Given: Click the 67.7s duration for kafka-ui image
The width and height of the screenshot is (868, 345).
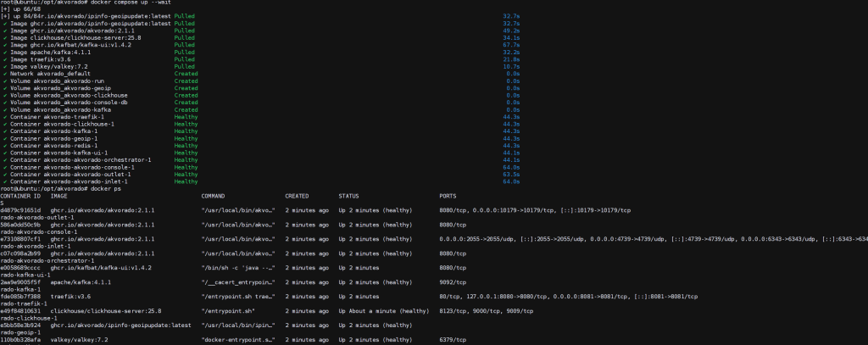Looking at the screenshot, I should tap(511, 46).
